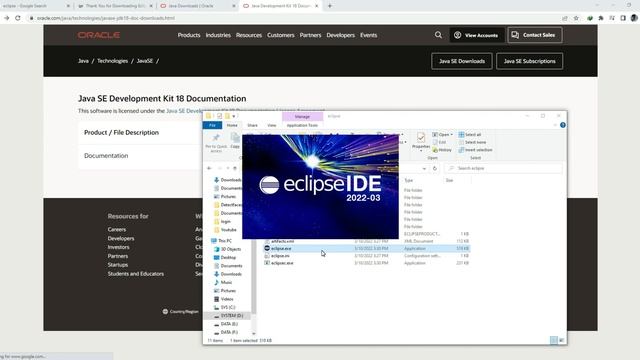Click the Country/Region globe icon
Screen dimensions: 640x360
[165, 311]
